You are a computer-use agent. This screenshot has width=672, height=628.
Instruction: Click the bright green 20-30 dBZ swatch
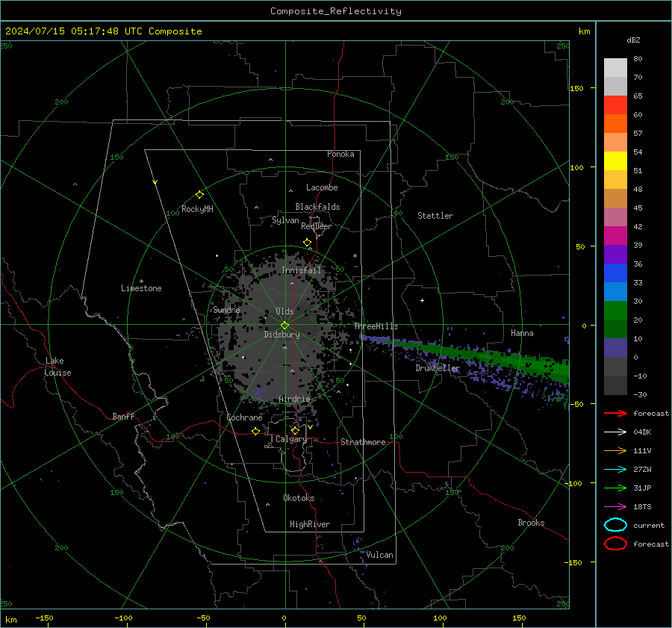[x=615, y=311]
